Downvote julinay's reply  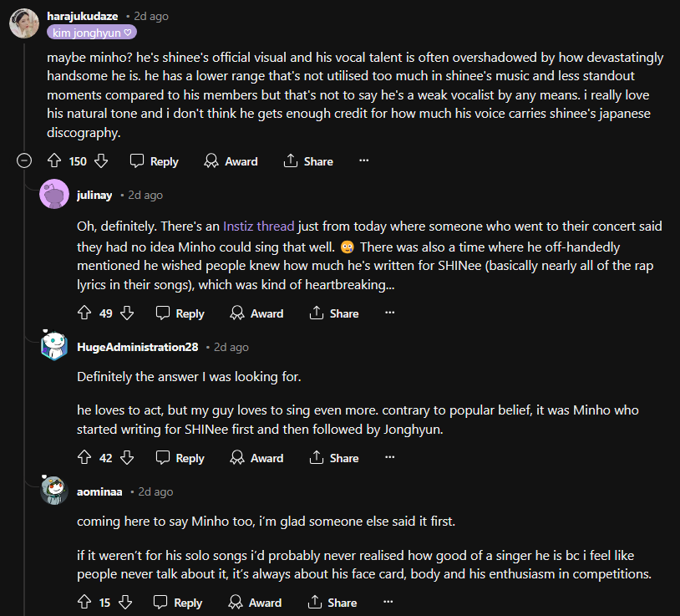[127, 313]
